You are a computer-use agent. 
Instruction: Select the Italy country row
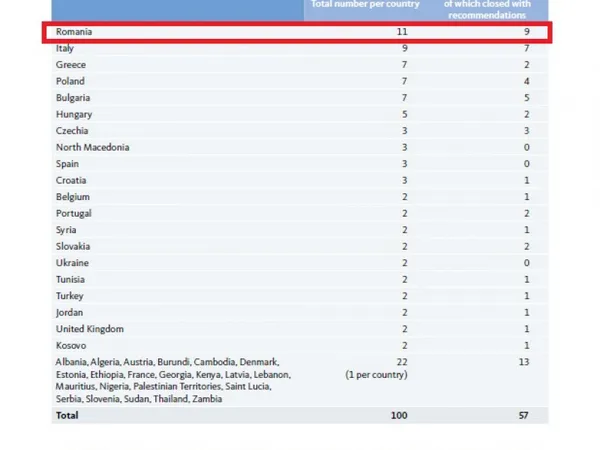[x=65, y=48]
